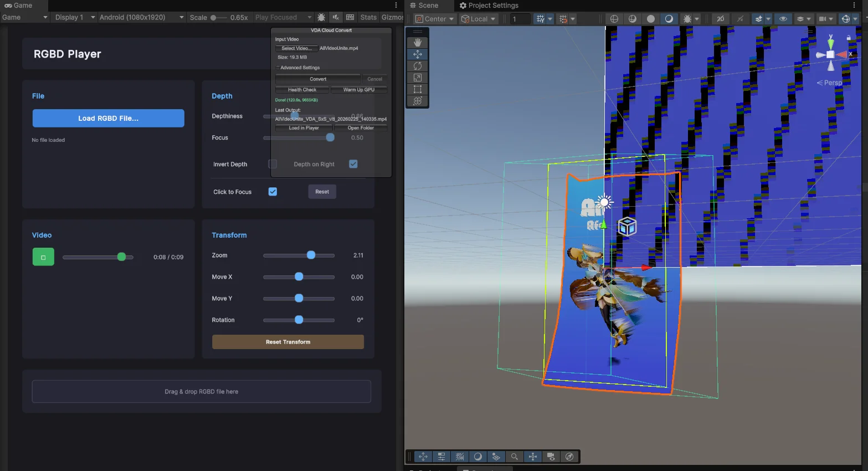Click the tool settings overlay icon in bottom bar
Screen dimensions: 868x471
click(441, 457)
